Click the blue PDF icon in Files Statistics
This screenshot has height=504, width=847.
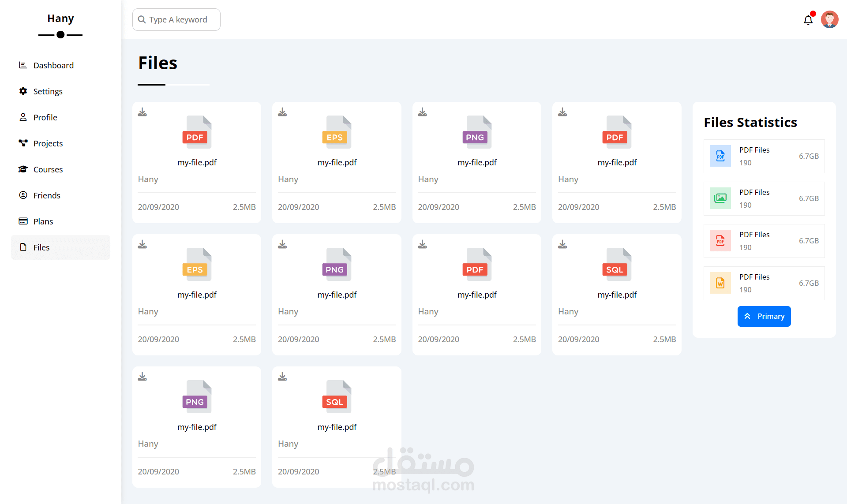pyautogui.click(x=720, y=156)
